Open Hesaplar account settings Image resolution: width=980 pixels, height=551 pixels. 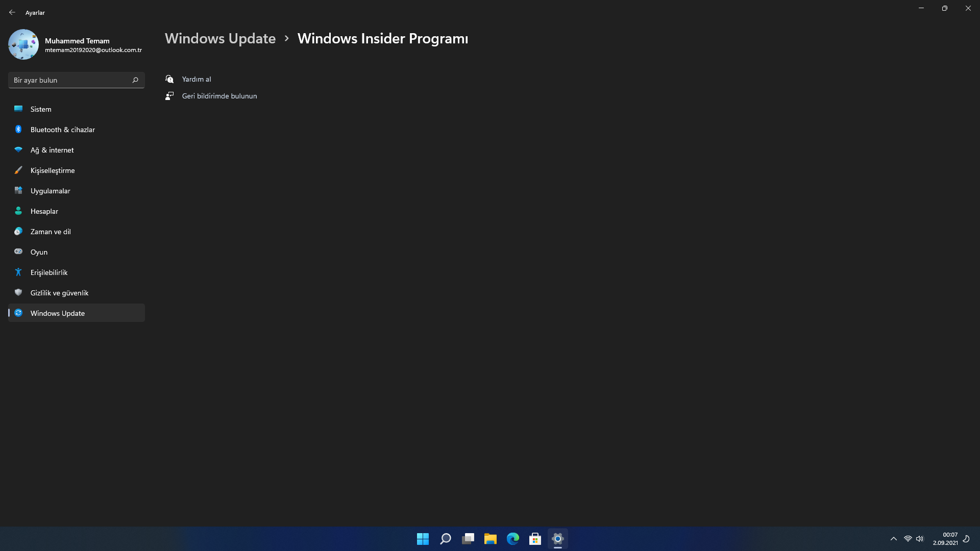(x=44, y=211)
